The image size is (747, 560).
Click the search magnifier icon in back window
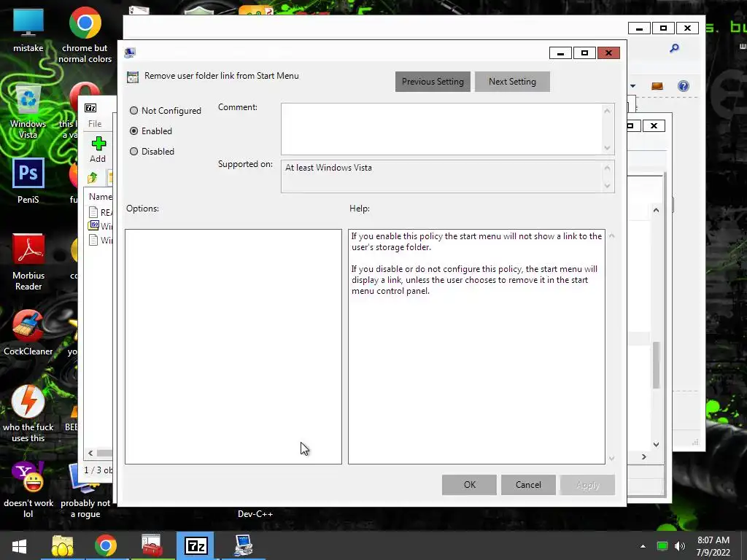674,48
